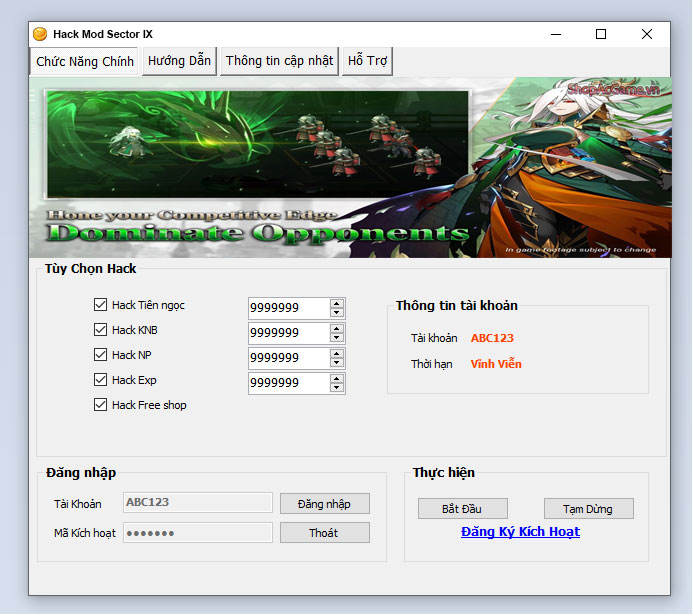The image size is (693, 616).
Task: Increase the Hack Exp value with up arrow
Action: click(337, 379)
